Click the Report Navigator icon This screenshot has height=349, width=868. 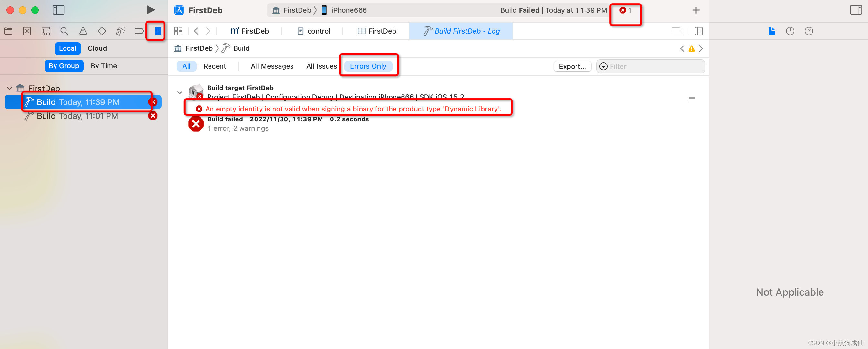click(x=158, y=30)
